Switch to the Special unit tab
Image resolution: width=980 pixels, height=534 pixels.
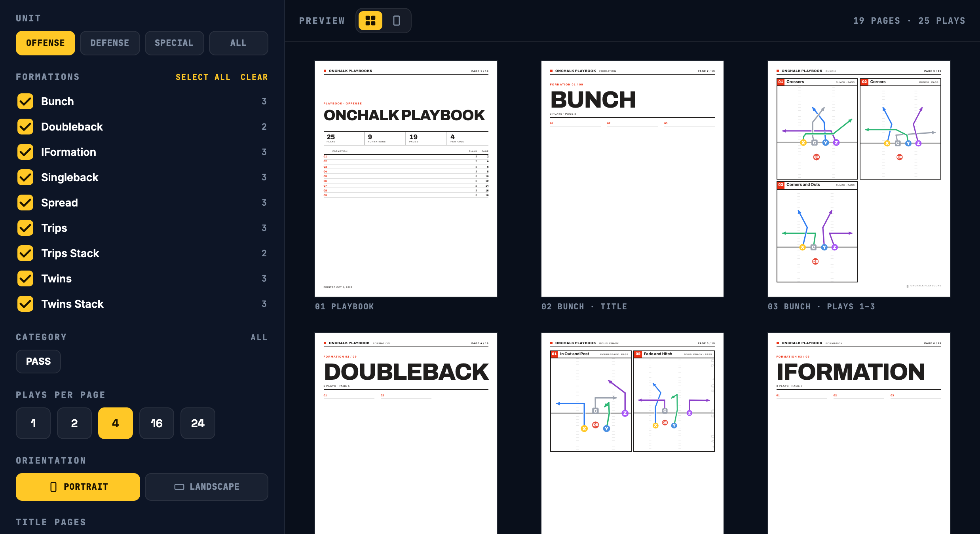click(174, 43)
